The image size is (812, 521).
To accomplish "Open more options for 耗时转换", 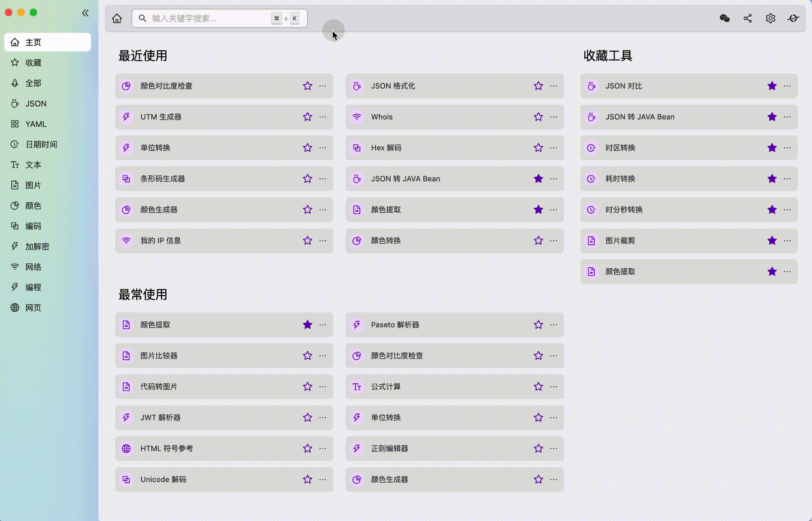I will point(788,179).
